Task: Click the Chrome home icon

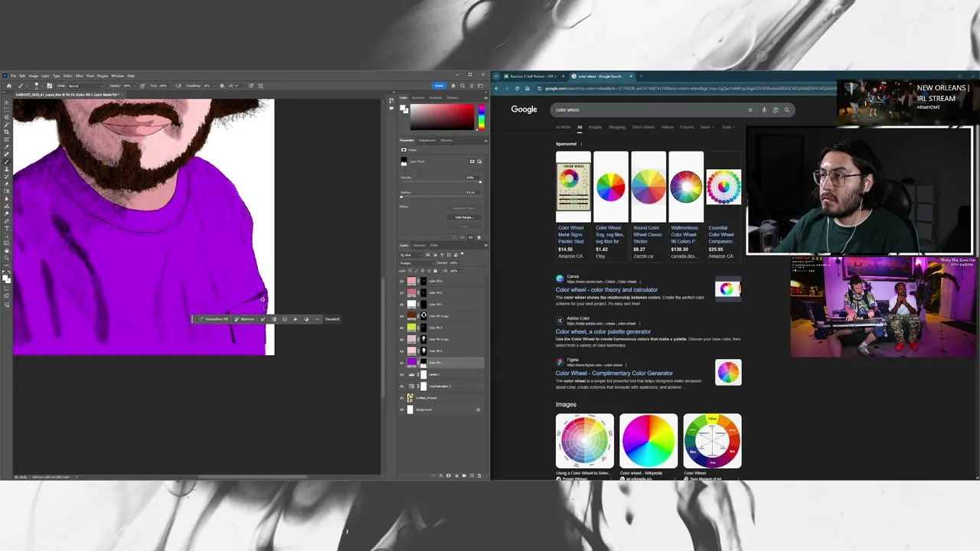Action: 528,88
